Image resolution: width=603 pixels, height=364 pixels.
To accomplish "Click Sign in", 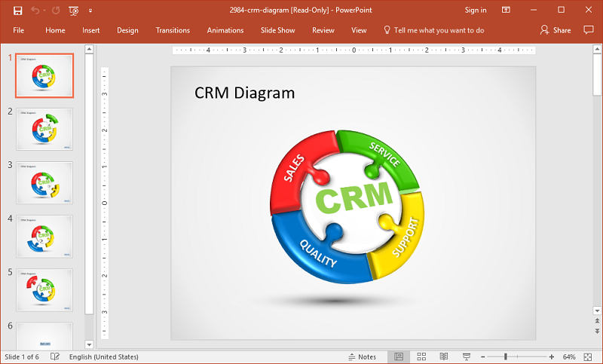I will (476, 11).
